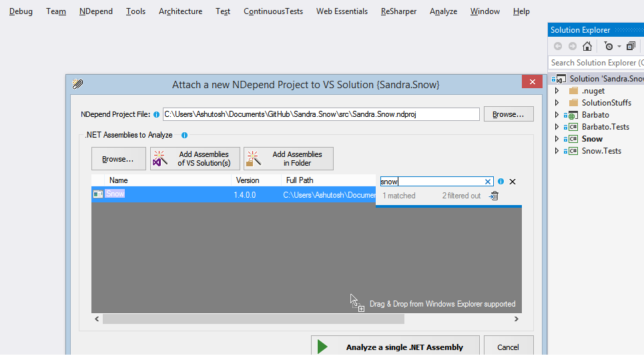Open dropdown arrow next to clock filter icon
The width and height of the screenshot is (644, 356).
click(x=619, y=46)
